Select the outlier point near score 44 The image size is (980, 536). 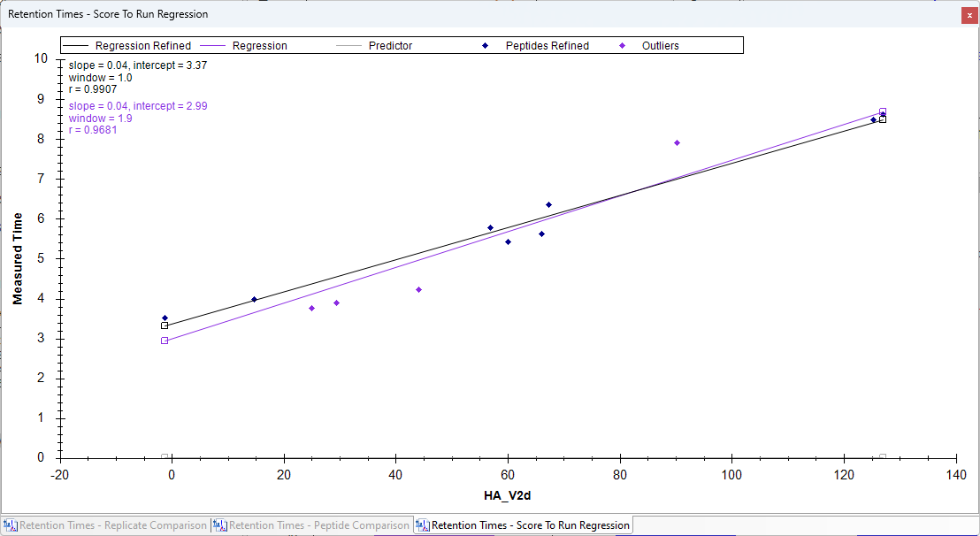pyautogui.click(x=418, y=289)
